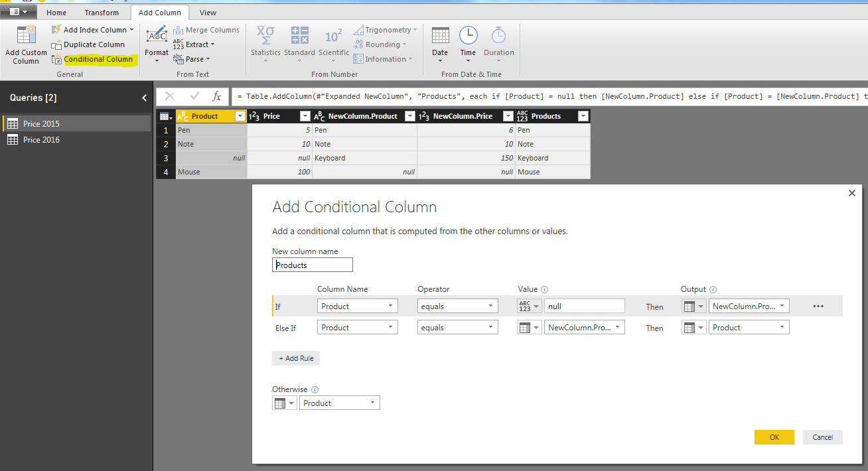This screenshot has height=471, width=868.
Task: Click the Otherwise type selector icon
Action: (x=285, y=403)
